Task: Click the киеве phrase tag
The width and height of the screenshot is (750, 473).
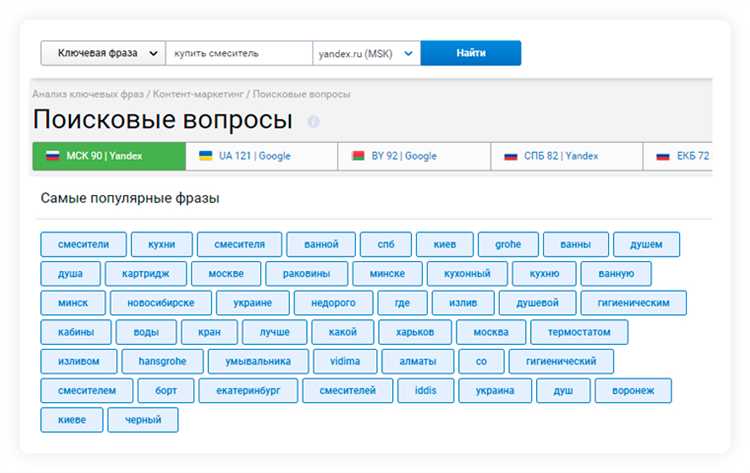Action: [x=72, y=420]
